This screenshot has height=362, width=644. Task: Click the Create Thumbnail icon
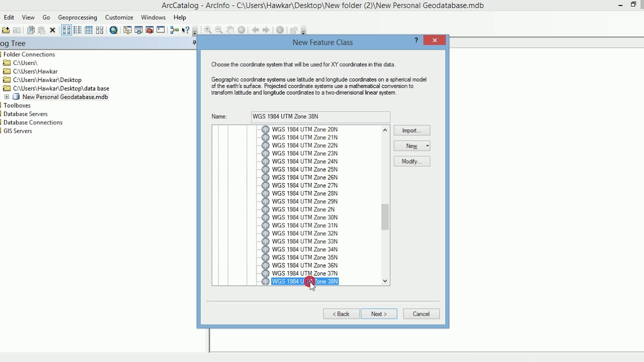pyautogui.click(x=294, y=30)
